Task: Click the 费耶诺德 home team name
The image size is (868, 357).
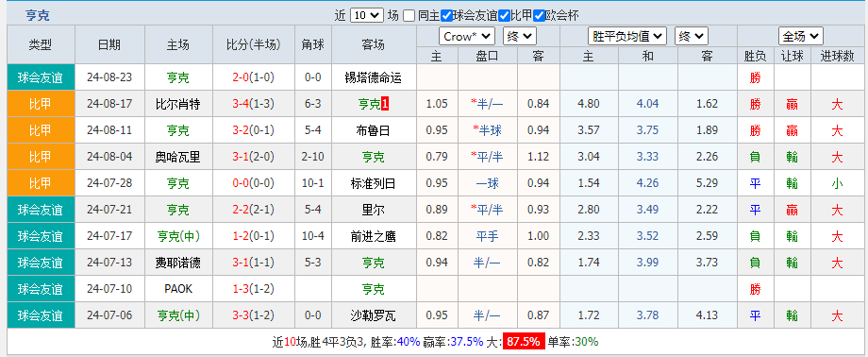Action: (178, 263)
